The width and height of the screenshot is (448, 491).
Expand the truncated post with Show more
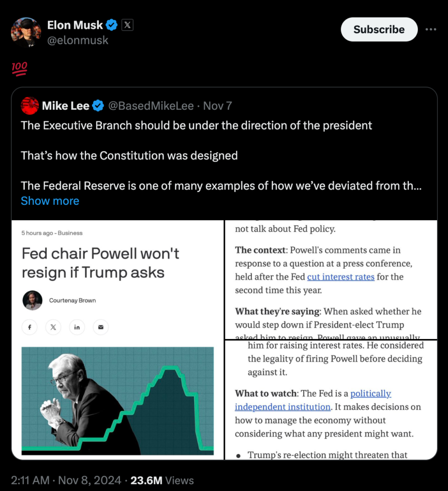[x=50, y=201]
